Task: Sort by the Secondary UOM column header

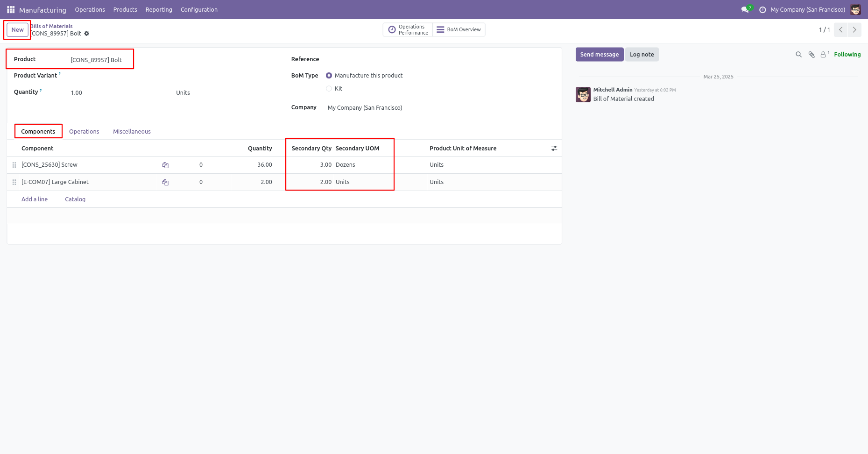Action: coord(357,149)
